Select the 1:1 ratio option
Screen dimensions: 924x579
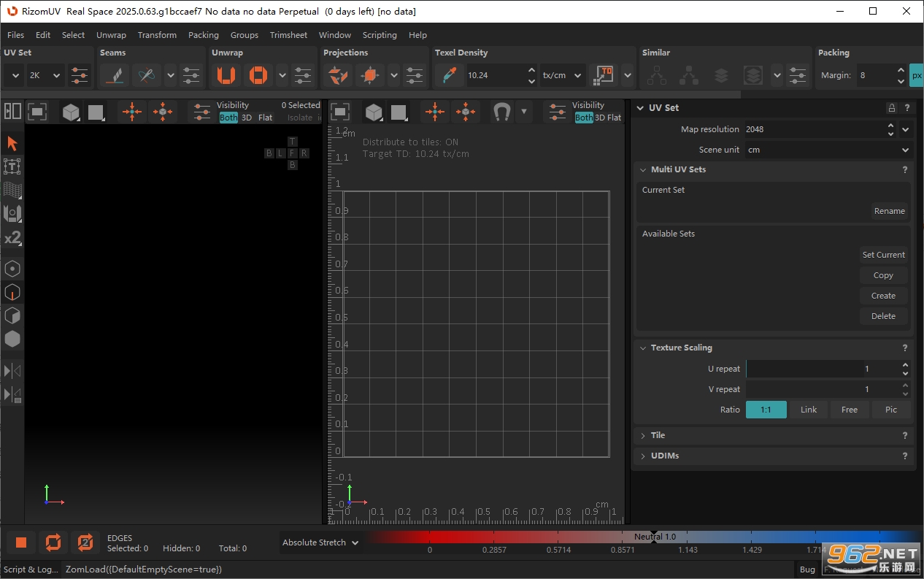[x=766, y=410]
